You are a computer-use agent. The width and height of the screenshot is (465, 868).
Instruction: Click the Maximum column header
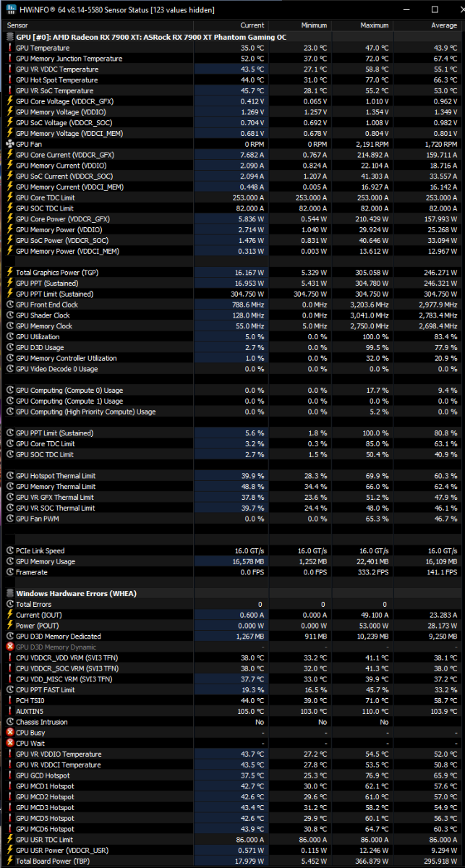pos(362,25)
